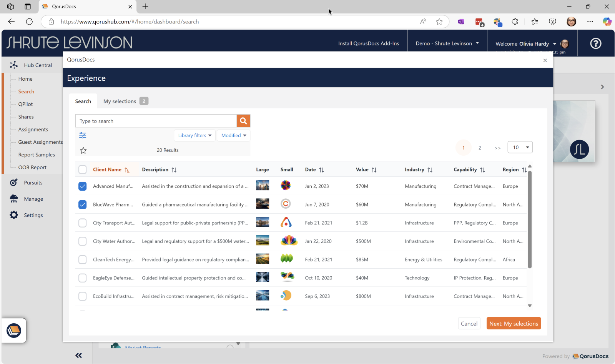Check the City Transport Aut... row checkbox

[83, 223]
